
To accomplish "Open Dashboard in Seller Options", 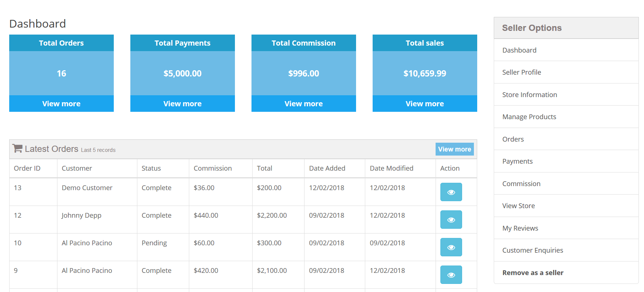I will click(x=566, y=50).
